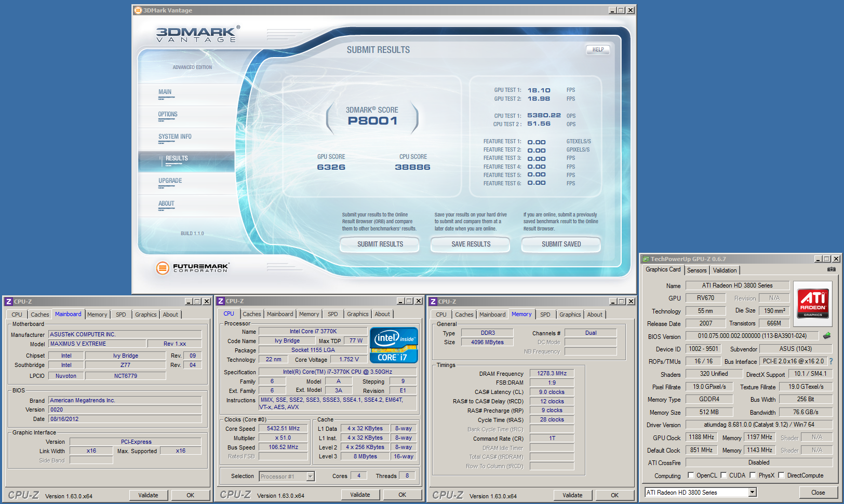This screenshot has height=504, width=844.
Task: Click the Futuremark Corporation logo icon
Action: pyautogui.click(x=163, y=268)
